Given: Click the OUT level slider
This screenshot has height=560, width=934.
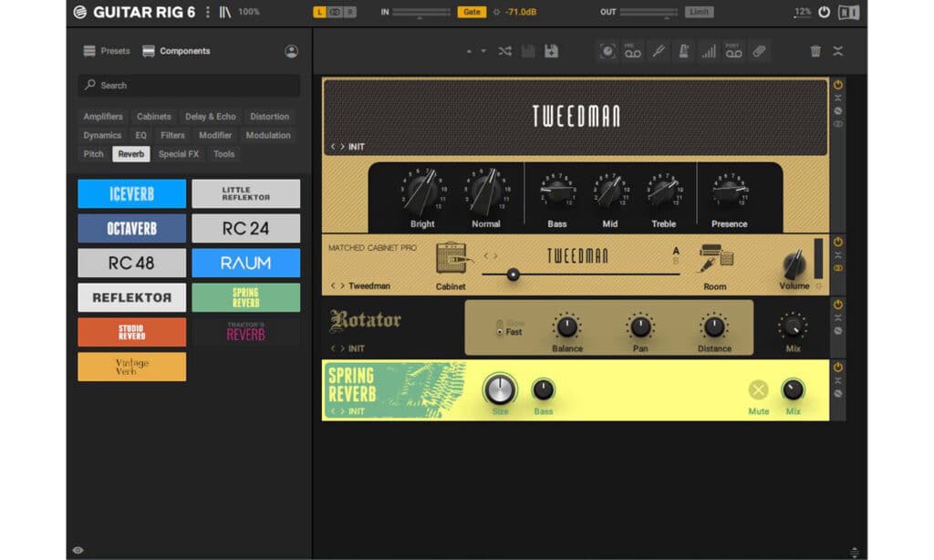Looking at the screenshot, I should [649, 12].
